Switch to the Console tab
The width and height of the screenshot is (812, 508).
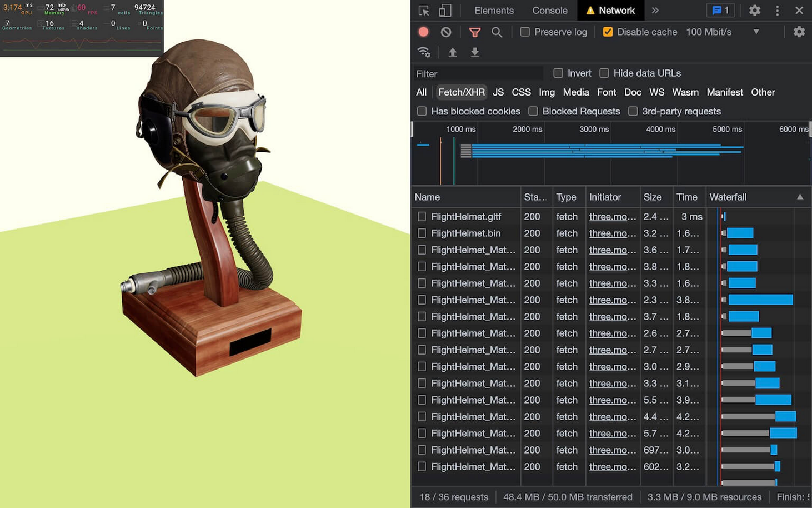(550, 11)
